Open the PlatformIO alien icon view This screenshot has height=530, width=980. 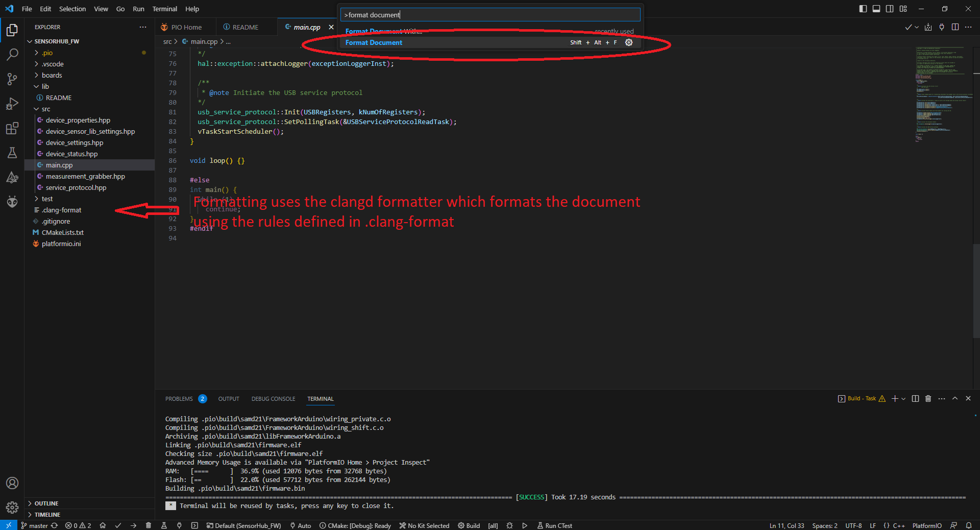(x=12, y=202)
